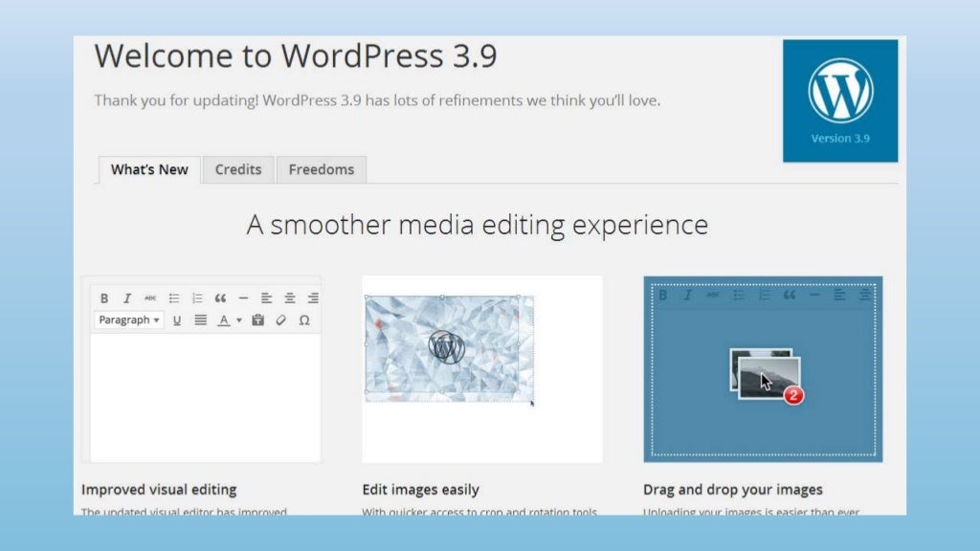The image size is (980, 551).
Task: Click the align center icon in the visual editor image
Action: 289,298
